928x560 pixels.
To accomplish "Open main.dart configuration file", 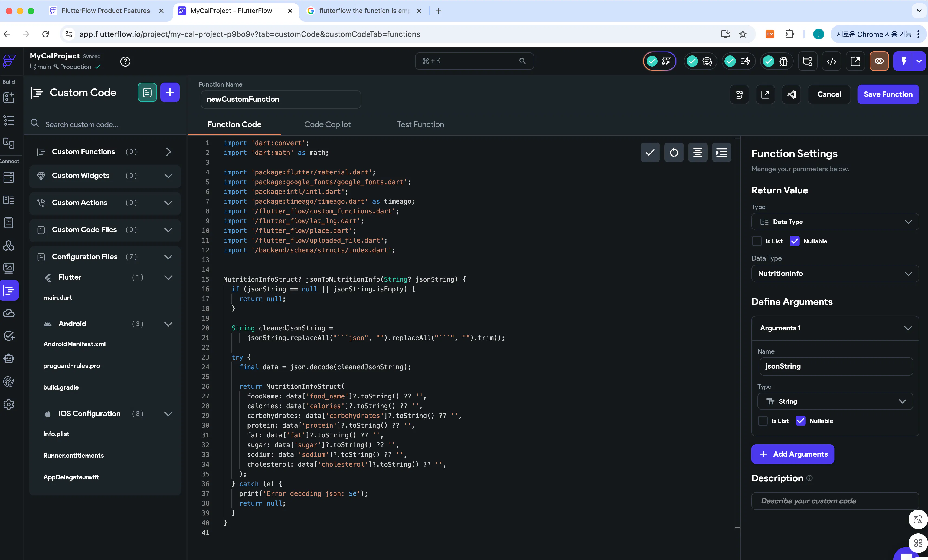I will pyautogui.click(x=58, y=298).
